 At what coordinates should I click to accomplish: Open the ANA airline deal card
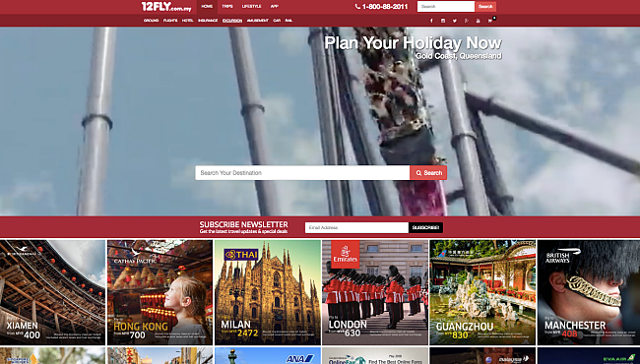[x=268, y=356]
